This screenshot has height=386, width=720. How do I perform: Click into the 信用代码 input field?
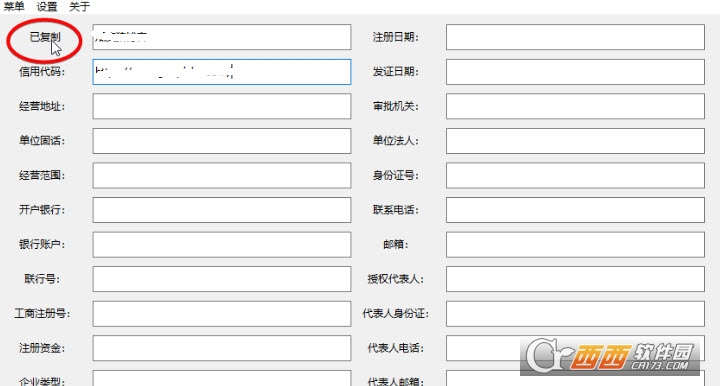point(222,72)
